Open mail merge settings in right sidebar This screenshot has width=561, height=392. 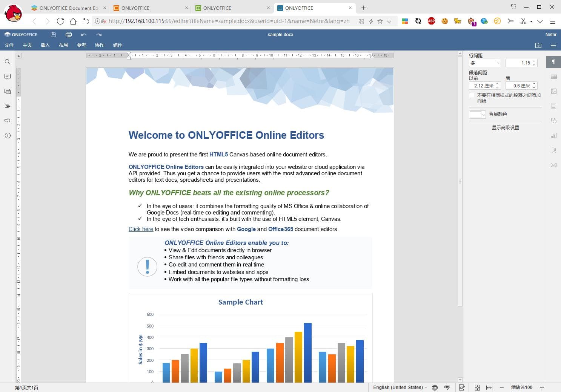[553, 165]
